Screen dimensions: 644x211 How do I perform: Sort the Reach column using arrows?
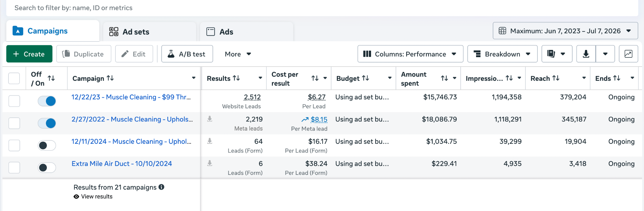tap(556, 78)
